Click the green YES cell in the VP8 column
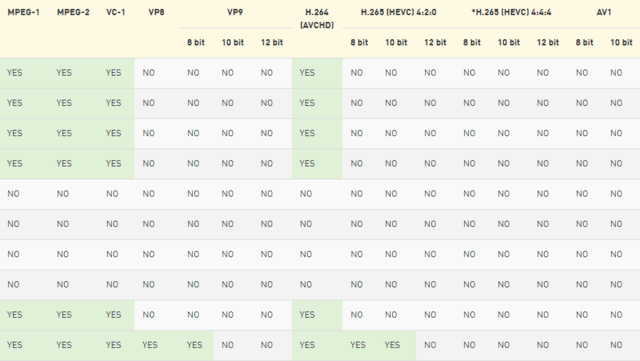This screenshot has width=640, height=361. click(150, 345)
